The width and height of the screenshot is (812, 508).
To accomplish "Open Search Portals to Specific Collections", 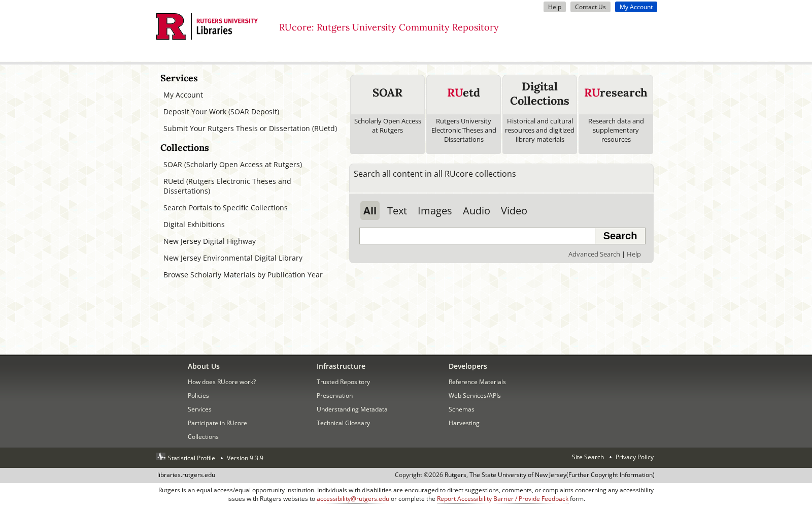I will pos(225,208).
